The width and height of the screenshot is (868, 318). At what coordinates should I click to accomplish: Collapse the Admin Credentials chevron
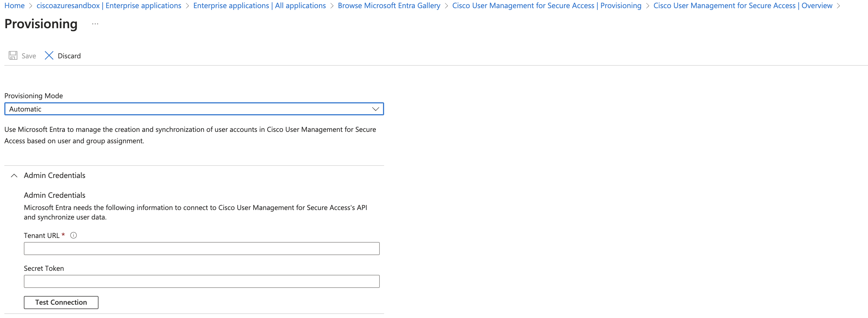(x=14, y=175)
